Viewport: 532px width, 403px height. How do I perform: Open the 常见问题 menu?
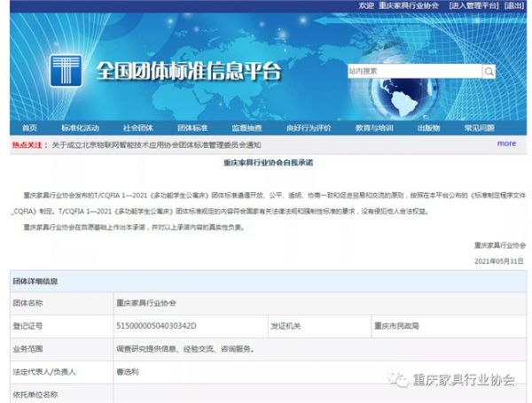[x=479, y=128]
